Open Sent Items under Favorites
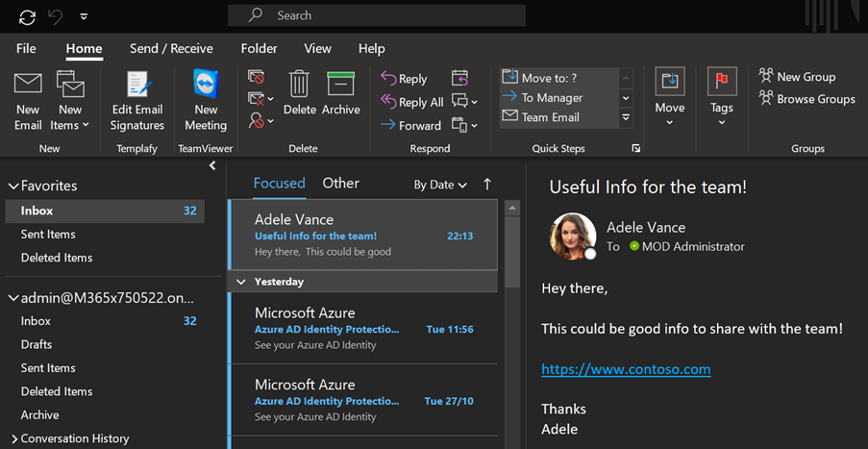Viewport: 868px width, 449px height. 48,235
